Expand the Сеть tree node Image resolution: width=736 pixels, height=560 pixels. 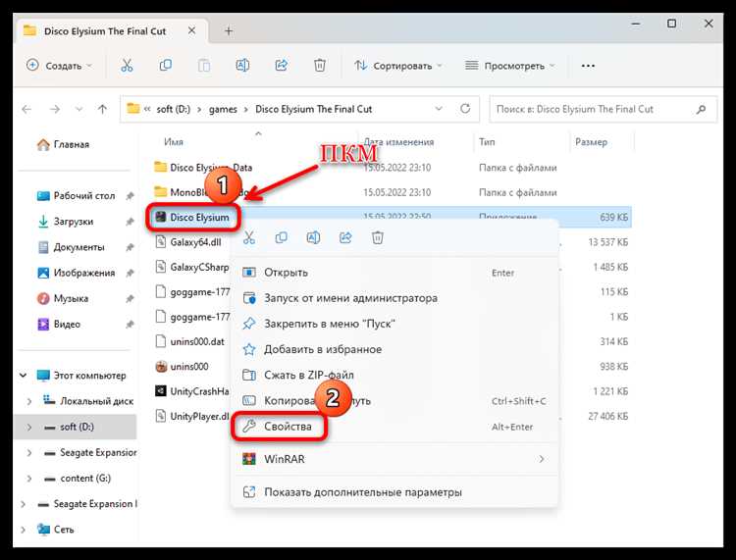click(x=23, y=530)
